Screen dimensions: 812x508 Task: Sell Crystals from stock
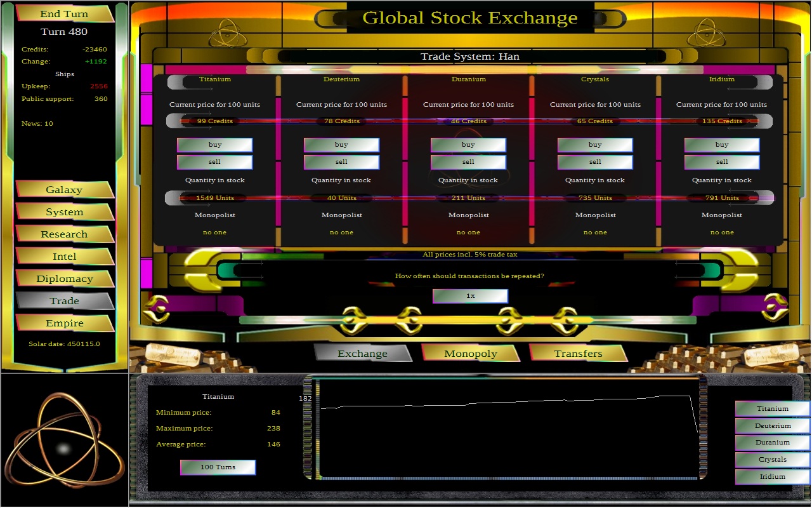595,162
